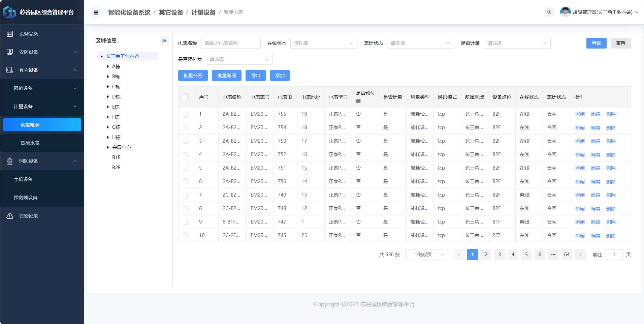Go to page 3 in pagination

[x=499, y=255]
